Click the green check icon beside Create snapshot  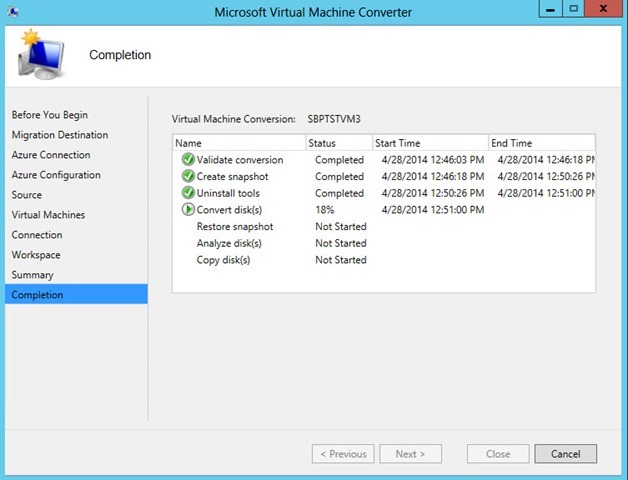(x=188, y=176)
